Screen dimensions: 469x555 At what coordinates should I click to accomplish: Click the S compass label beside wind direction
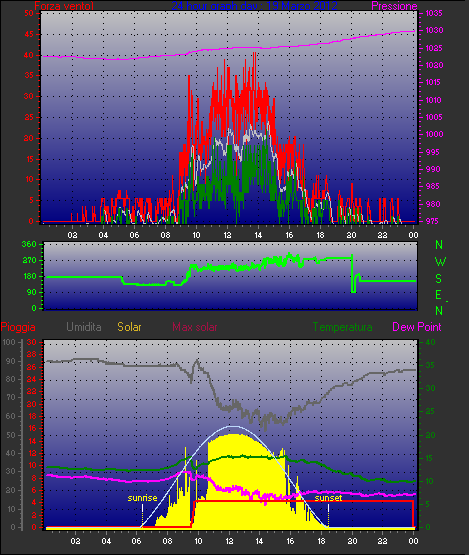pos(439,279)
